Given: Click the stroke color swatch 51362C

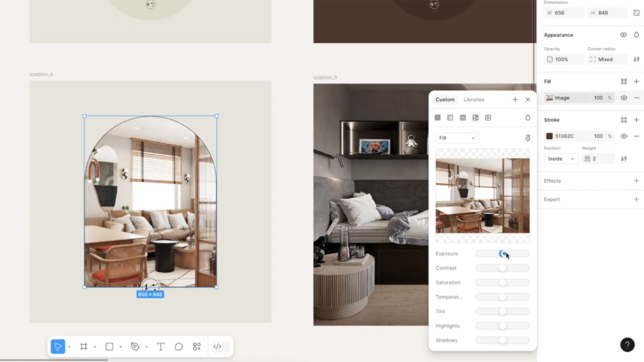Looking at the screenshot, I should pyautogui.click(x=549, y=136).
